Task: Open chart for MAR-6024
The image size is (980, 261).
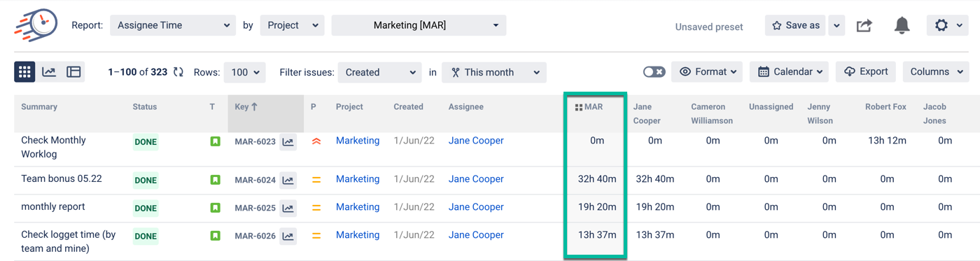Action: coord(288,180)
